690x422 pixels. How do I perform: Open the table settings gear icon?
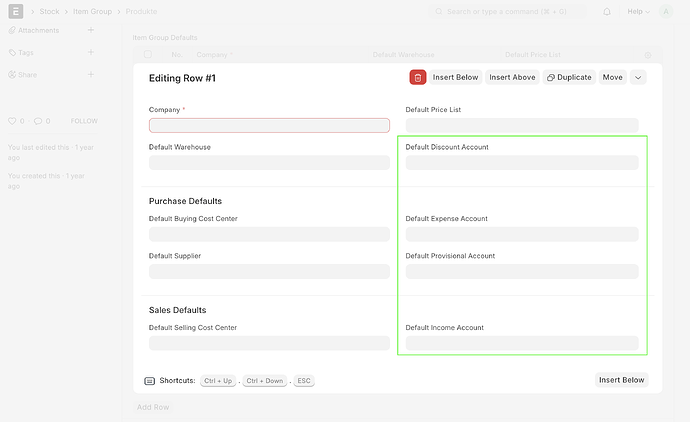[648, 55]
